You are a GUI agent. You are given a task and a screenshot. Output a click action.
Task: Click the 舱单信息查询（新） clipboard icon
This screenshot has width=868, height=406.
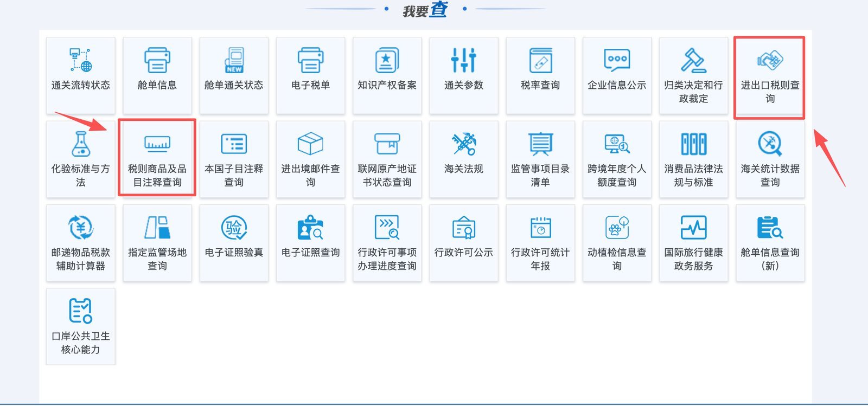coord(770,227)
